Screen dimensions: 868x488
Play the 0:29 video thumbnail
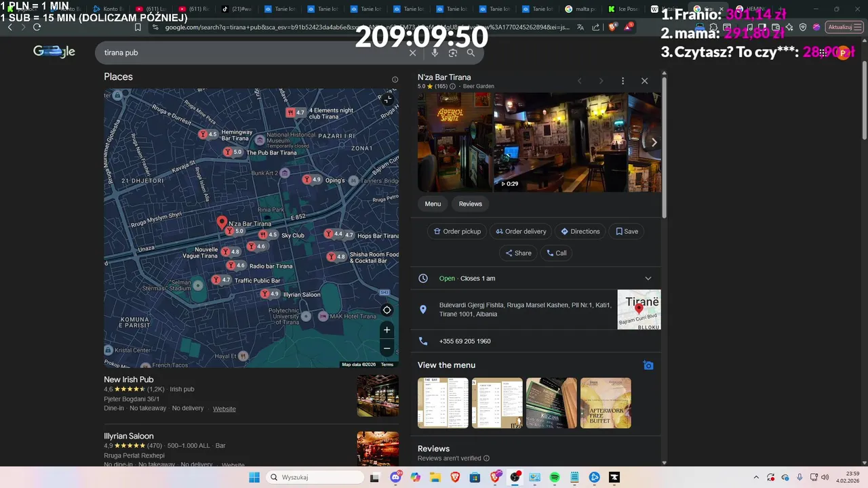(560, 142)
